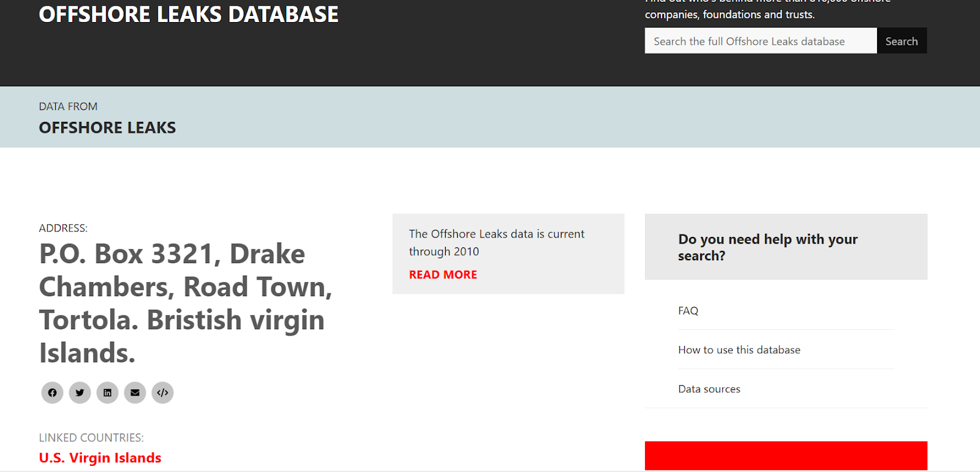This screenshot has height=472, width=980.
Task: Click the P.O. Box 3321 address heading
Action: pyautogui.click(x=185, y=303)
